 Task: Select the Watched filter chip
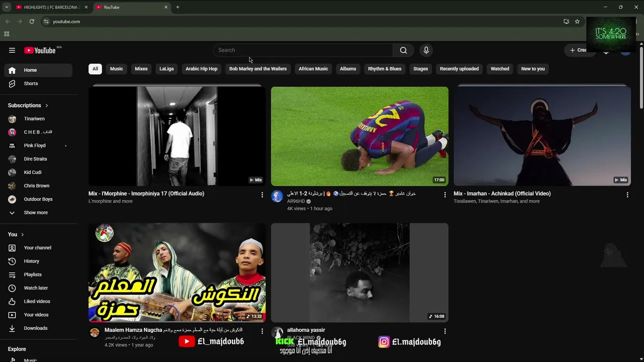pyautogui.click(x=500, y=69)
